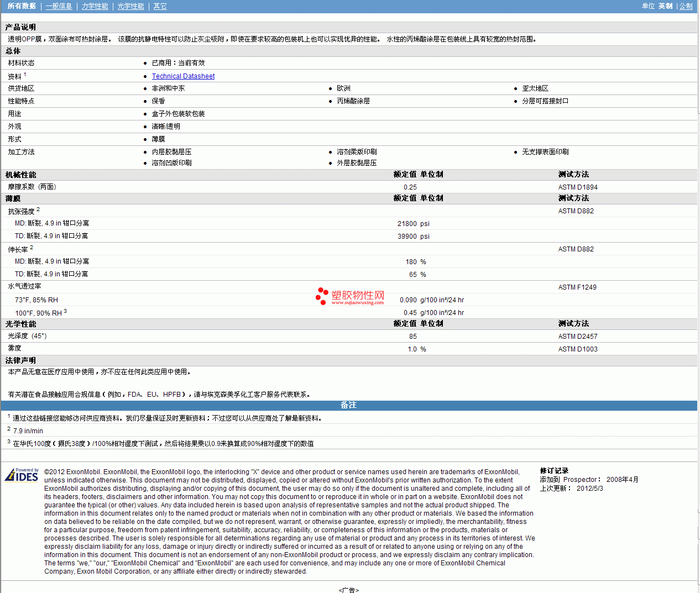This screenshot has height=593, width=700.
Task: Click the 亚太地区 region entry
Action: pyautogui.click(x=535, y=88)
